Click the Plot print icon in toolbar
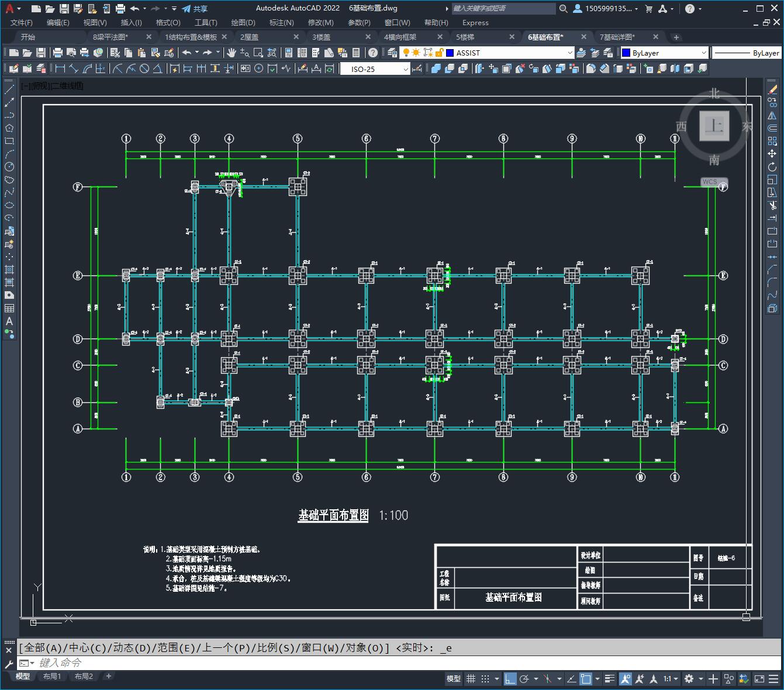784x690 pixels. (x=57, y=53)
